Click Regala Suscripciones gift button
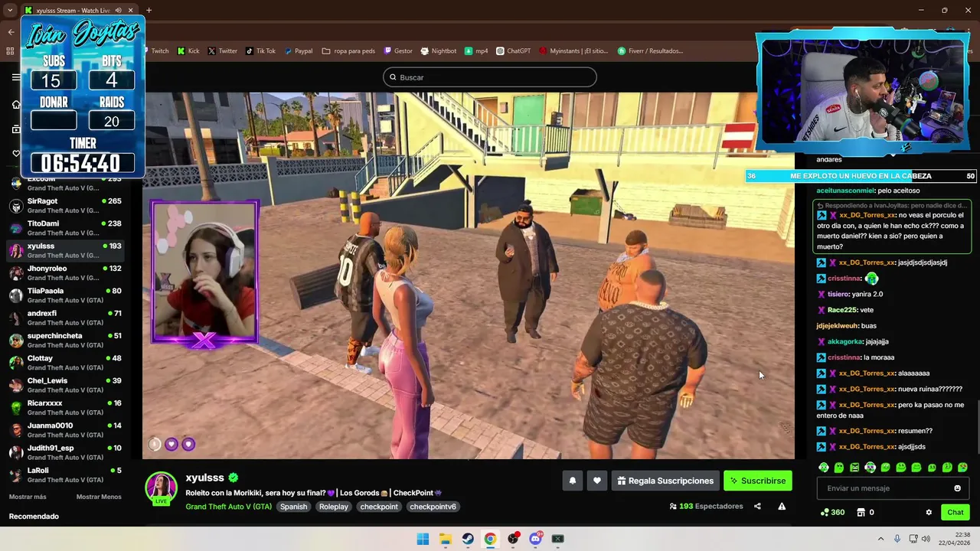 (665, 481)
